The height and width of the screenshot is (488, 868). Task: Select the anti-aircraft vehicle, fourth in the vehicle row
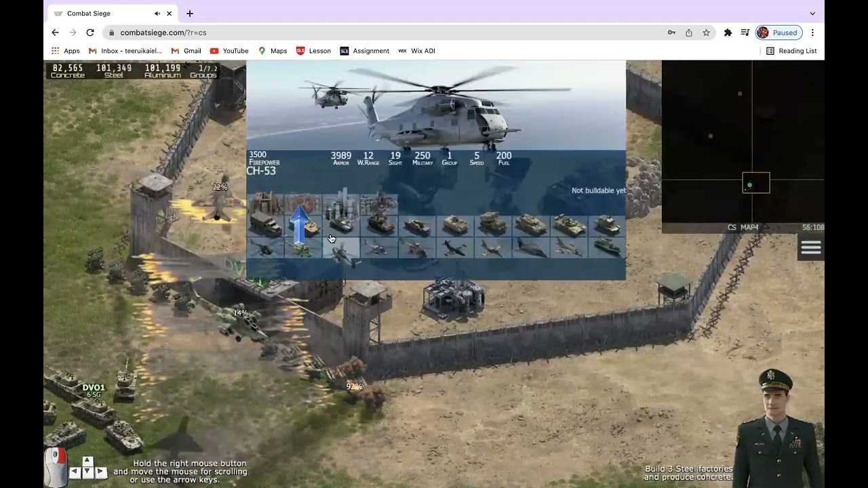tap(379, 225)
